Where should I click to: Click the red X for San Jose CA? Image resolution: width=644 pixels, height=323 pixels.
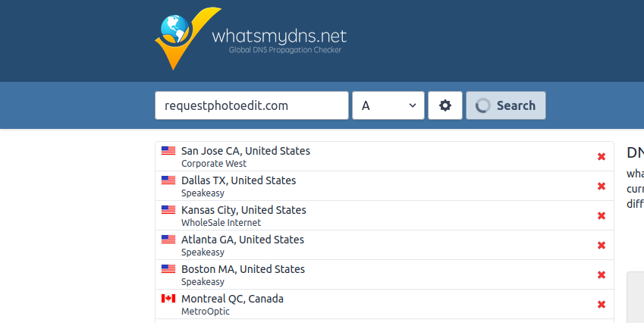[x=602, y=156]
